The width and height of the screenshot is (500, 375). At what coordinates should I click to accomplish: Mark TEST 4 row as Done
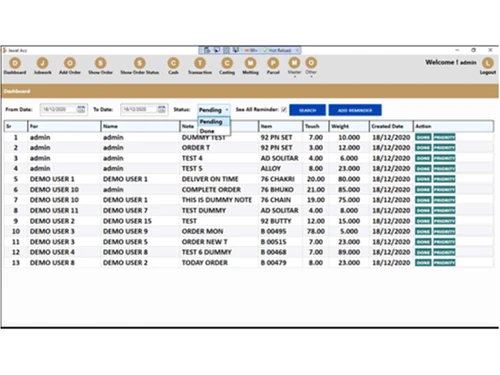423,158
